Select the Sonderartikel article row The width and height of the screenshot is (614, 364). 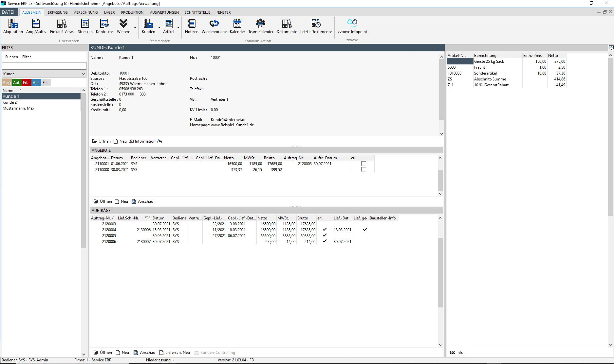pos(506,73)
